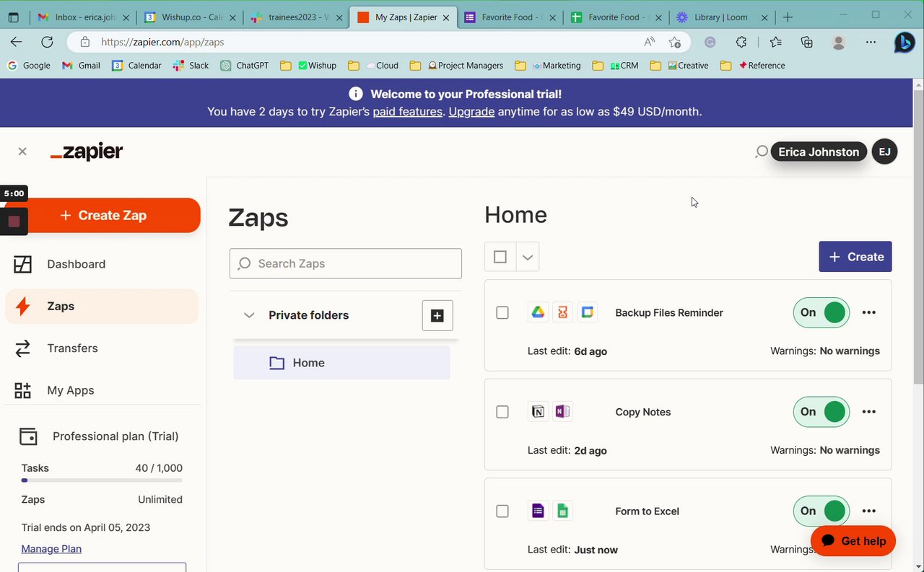Open a new browser tab
The image size is (924, 572).
(788, 17)
